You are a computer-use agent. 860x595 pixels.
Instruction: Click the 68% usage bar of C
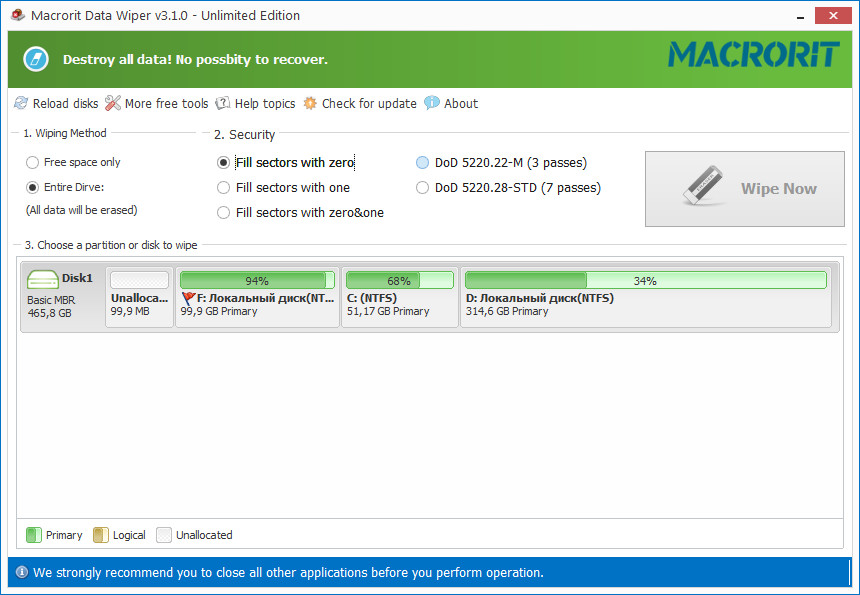tap(400, 280)
